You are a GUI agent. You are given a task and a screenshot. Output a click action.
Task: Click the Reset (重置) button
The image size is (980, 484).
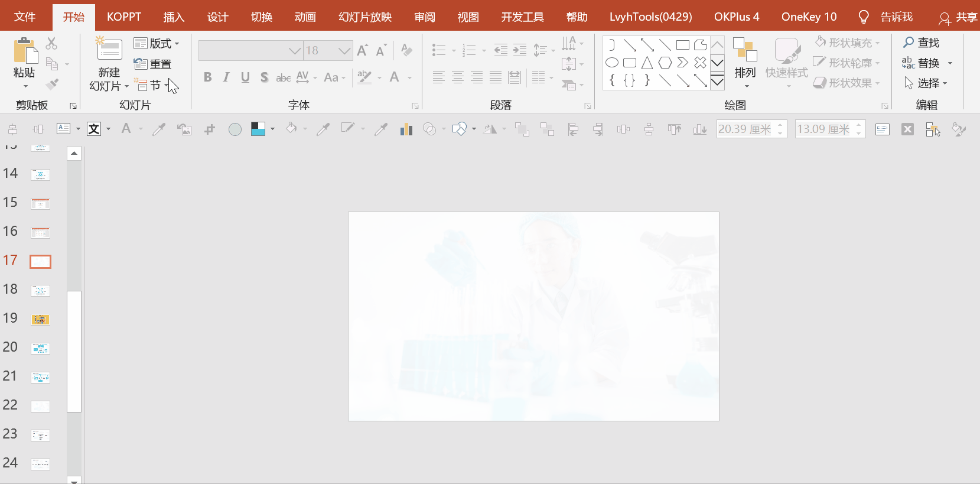pyautogui.click(x=152, y=64)
